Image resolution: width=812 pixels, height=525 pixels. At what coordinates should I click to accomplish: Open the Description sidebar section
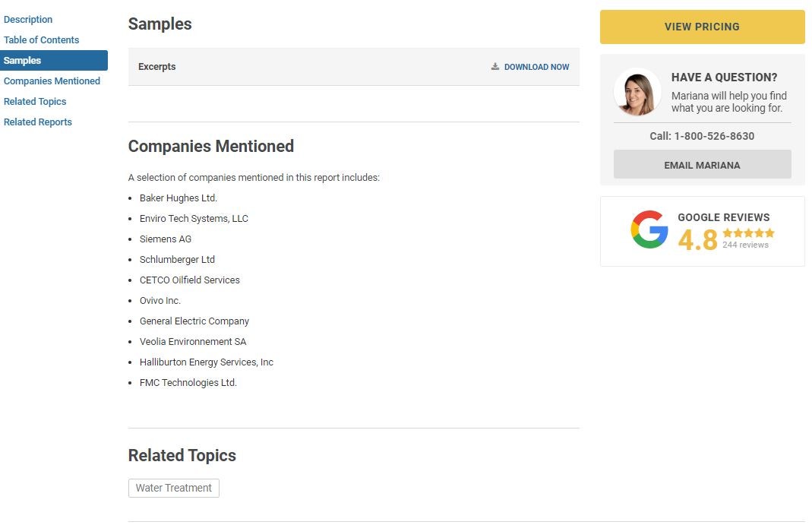click(28, 20)
